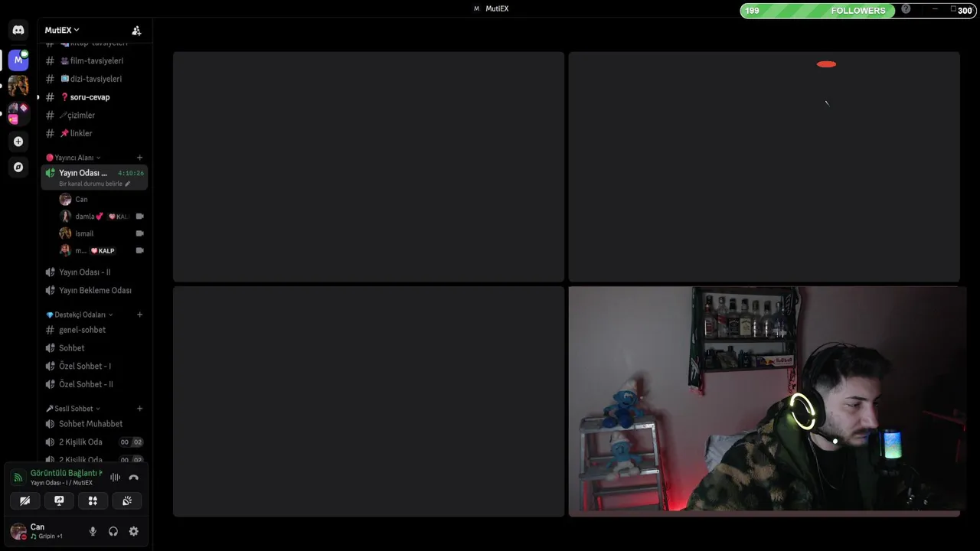This screenshot has width=980, height=551.
Task: Open Görüntülü Bağlantı connection details
Action: tap(66, 473)
